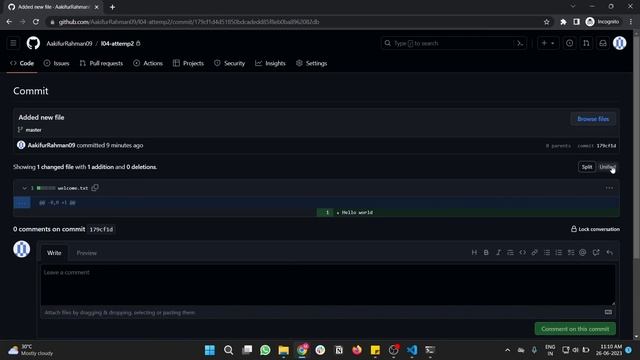This screenshot has width=640, height=360.
Task: Select the Preview tab of the comment box
Action: 87,253
